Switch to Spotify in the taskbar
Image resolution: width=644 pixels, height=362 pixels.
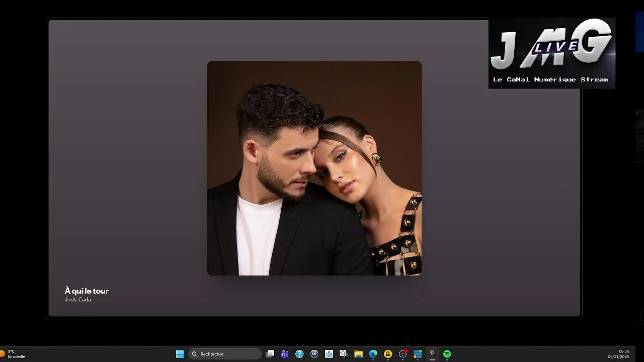coord(447,354)
